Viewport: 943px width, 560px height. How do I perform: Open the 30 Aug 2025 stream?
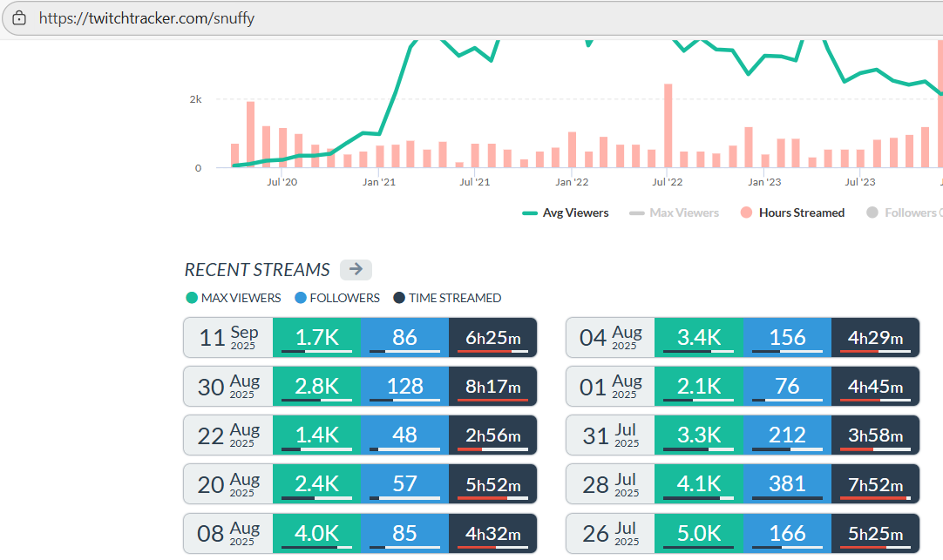coord(360,387)
